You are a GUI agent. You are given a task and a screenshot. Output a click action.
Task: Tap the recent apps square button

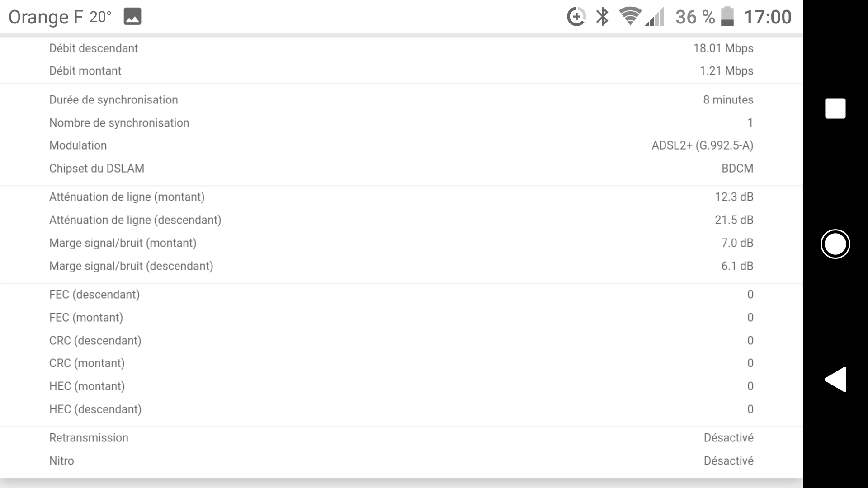pyautogui.click(x=835, y=108)
